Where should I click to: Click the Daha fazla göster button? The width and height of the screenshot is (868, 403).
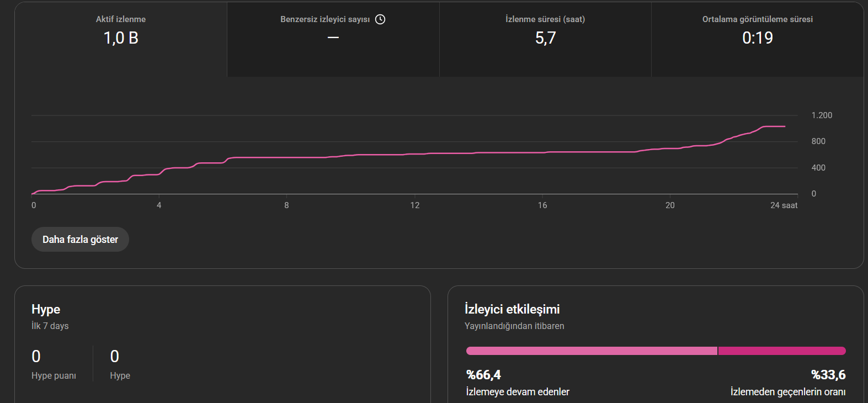(x=80, y=240)
